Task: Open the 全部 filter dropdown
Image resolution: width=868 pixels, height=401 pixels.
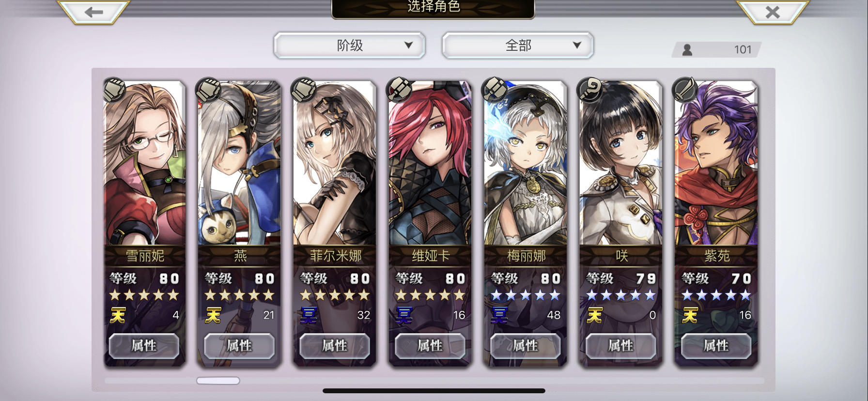Action: [x=518, y=46]
